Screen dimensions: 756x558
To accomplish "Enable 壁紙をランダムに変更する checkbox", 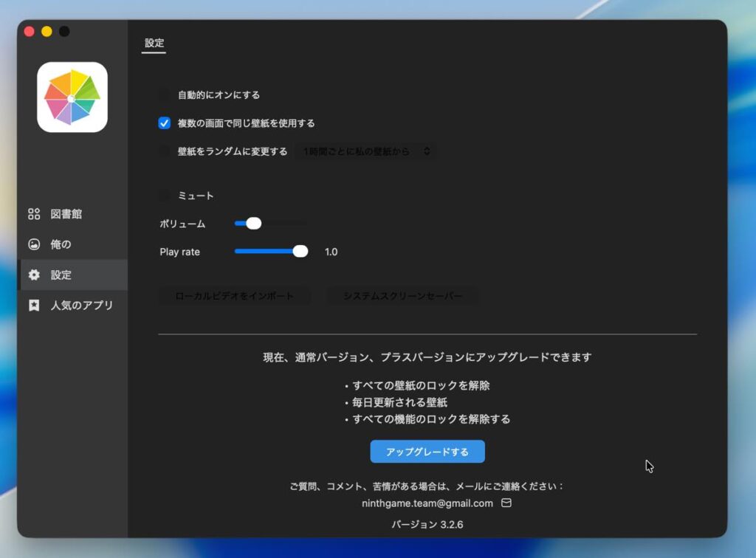I will pyautogui.click(x=165, y=151).
